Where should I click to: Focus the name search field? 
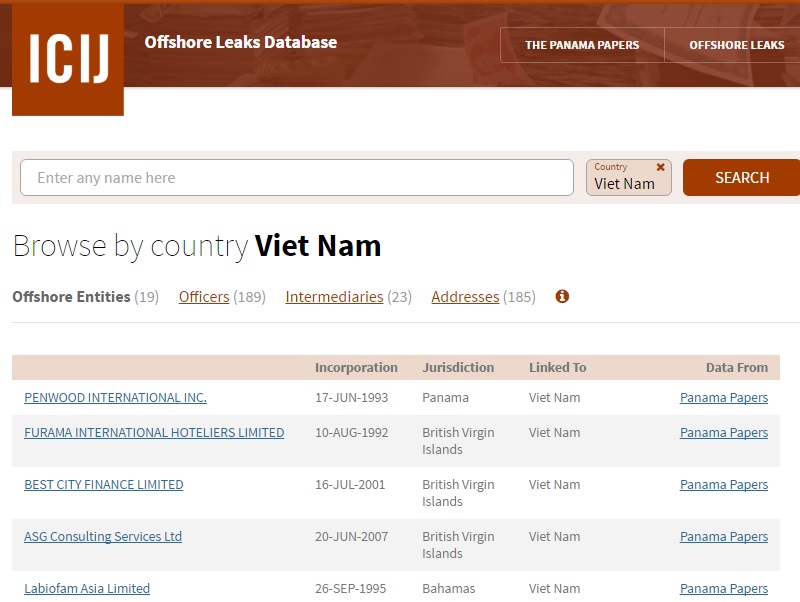297,178
